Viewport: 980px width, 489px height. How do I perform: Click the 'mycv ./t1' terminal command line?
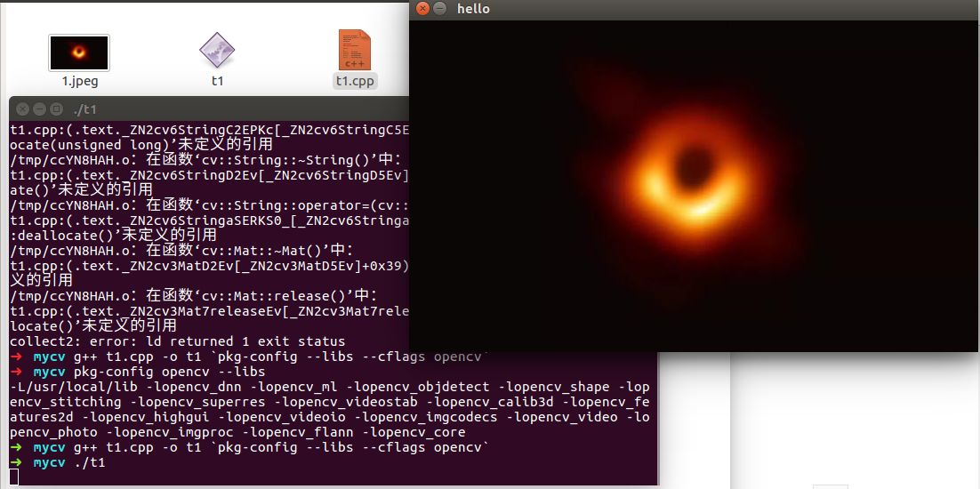(58, 462)
